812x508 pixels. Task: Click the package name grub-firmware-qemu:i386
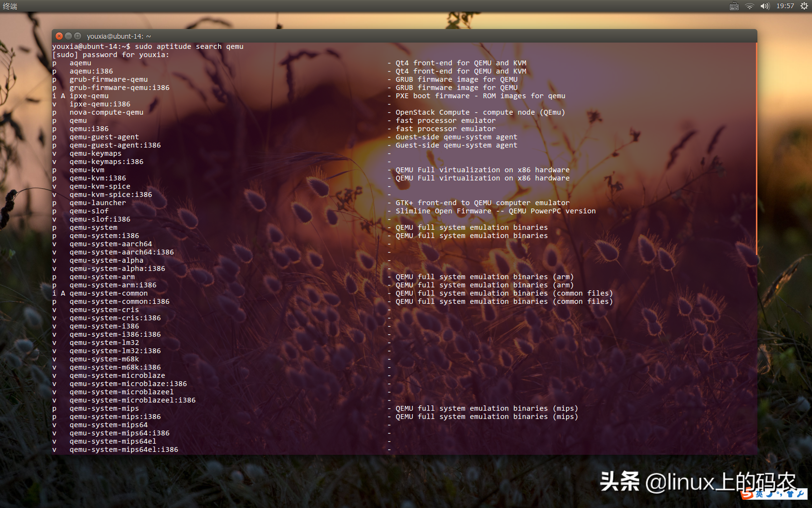pyautogui.click(x=119, y=88)
